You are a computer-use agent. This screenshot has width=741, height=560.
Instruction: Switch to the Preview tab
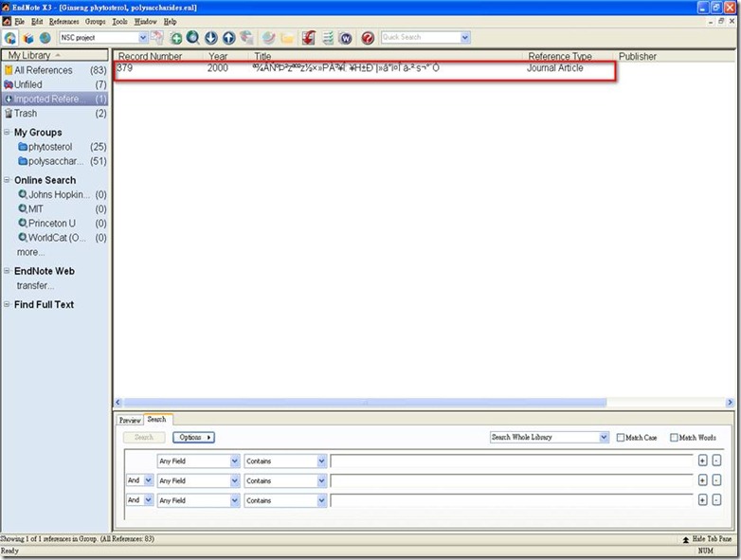pos(130,420)
